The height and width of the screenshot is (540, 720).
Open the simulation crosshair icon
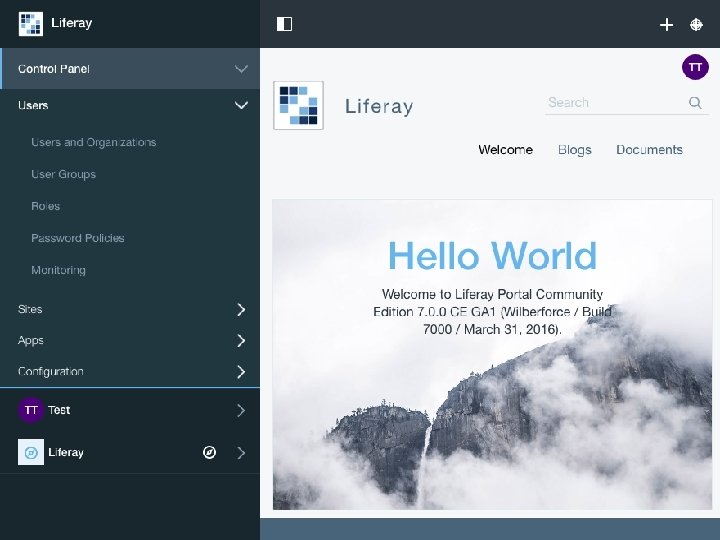tap(696, 25)
